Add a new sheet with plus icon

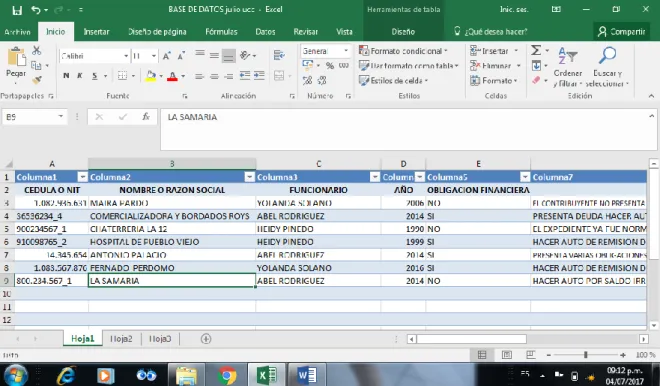tap(206, 339)
